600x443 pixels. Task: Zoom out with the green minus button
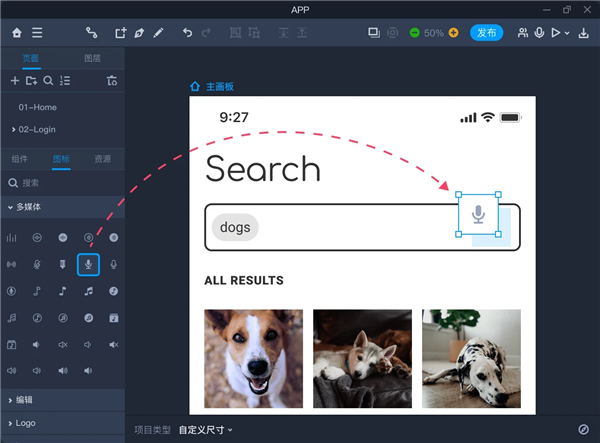point(414,33)
